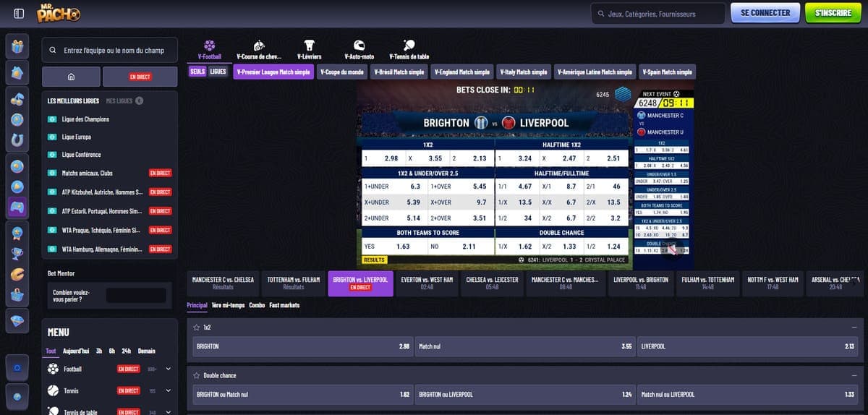The image size is (868, 415).
Task: Select the Demain time filter
Action: coord(146,351)
